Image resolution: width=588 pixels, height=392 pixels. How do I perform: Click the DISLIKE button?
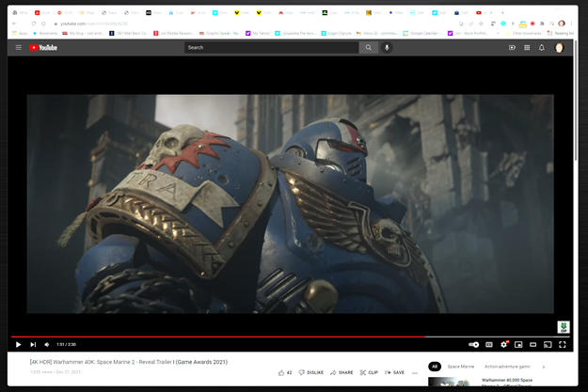(x=310, y=372)
